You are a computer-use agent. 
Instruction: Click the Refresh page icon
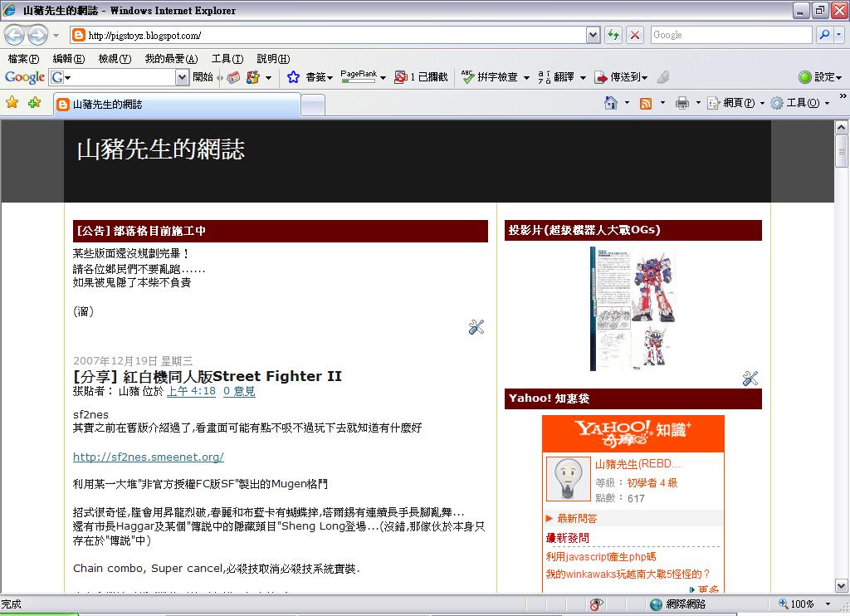613,35
